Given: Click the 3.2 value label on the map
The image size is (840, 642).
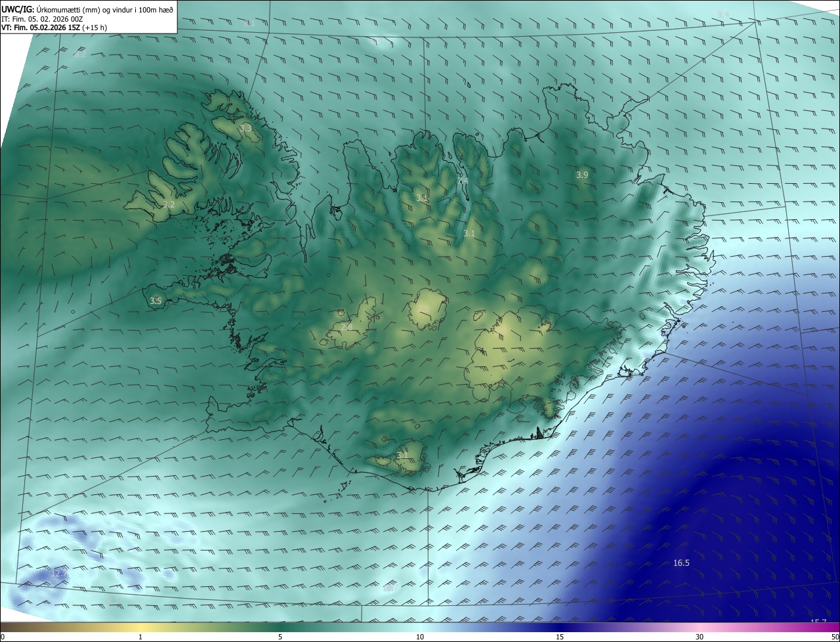Looking at the screenshot, I should [169, 205].
